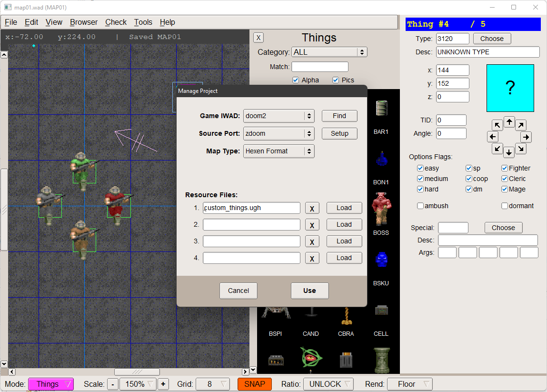Click the map vertical scrollbar thumb

(x=4, y=210)
